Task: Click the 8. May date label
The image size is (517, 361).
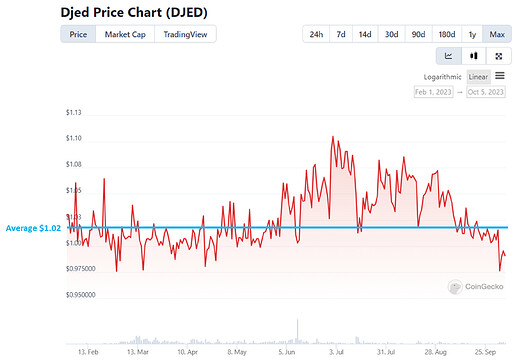Action: coord(237,352)
